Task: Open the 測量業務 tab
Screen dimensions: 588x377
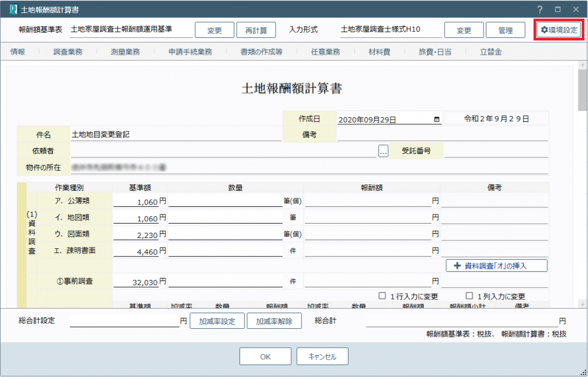Action: [x=125, y=52]
